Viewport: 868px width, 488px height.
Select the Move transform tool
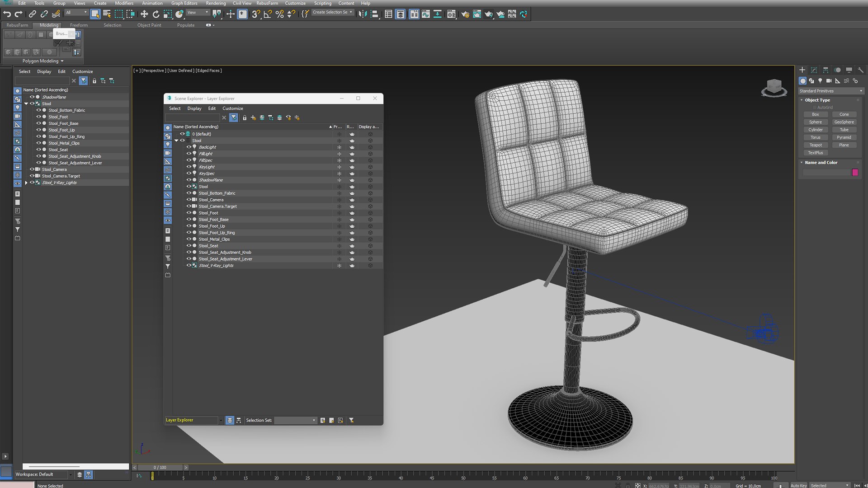144,14
